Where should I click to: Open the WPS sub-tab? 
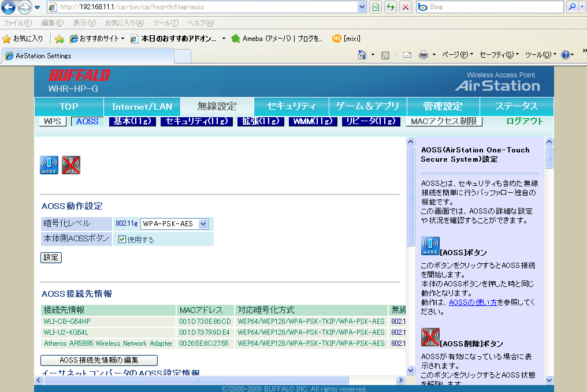(53, 122)
